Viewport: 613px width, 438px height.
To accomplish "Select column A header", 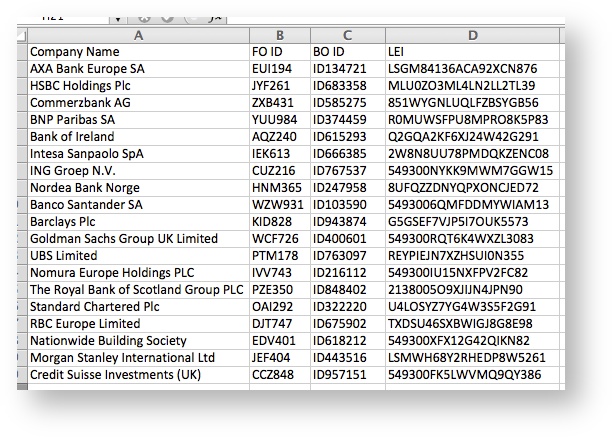I will click(x=138, y=36).
